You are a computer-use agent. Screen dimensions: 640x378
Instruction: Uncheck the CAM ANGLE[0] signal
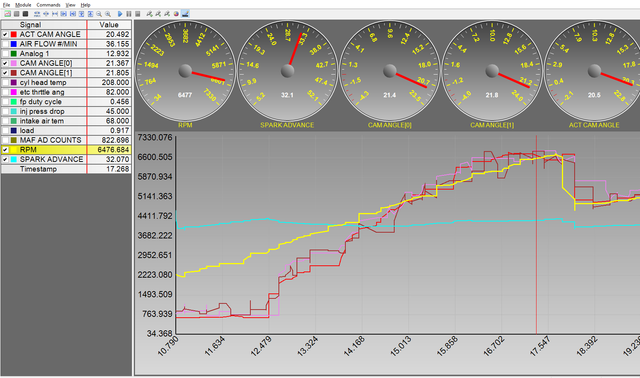click(5, 63)
